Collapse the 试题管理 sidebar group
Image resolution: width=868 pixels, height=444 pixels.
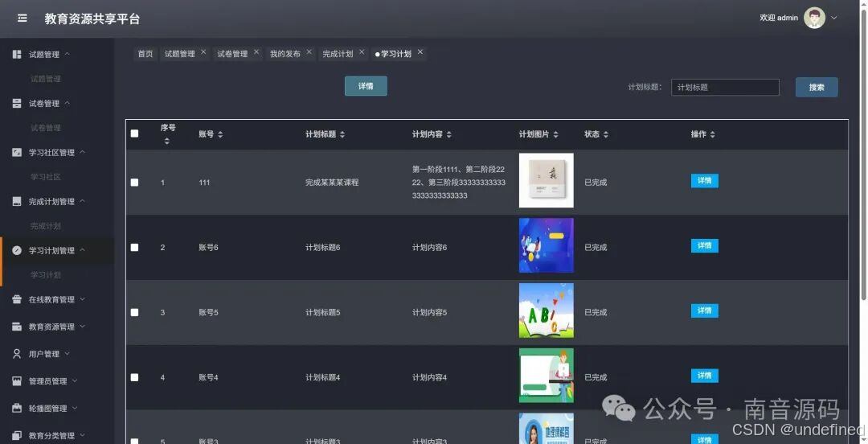coord(67,54)
